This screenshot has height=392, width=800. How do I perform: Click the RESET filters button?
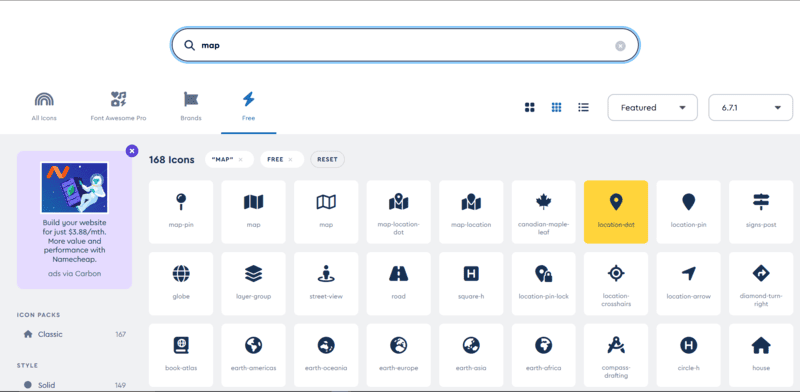[x=328, y=159]
